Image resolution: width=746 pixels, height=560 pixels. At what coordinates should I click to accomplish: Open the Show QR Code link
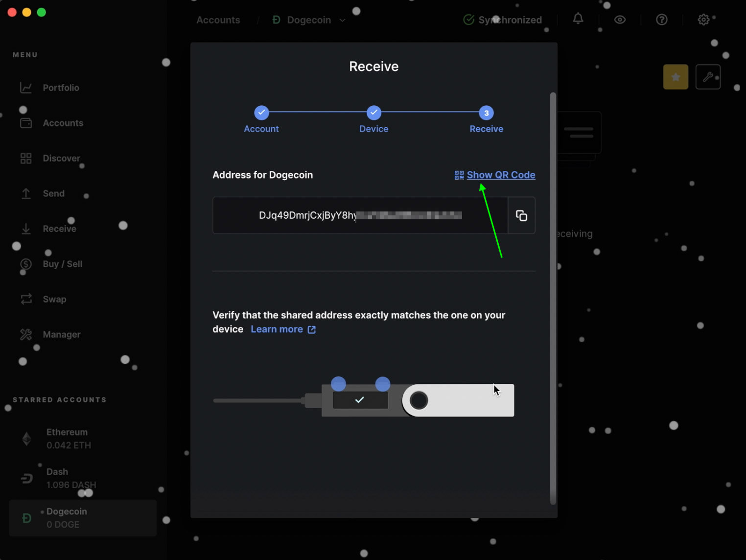coord(501,175)
